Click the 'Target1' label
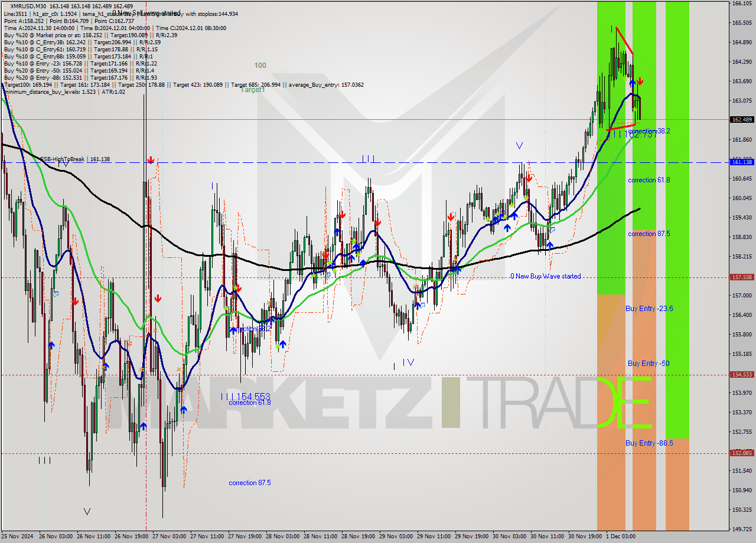The width and height of the screenshot is (756, 543). coord(252,90)
